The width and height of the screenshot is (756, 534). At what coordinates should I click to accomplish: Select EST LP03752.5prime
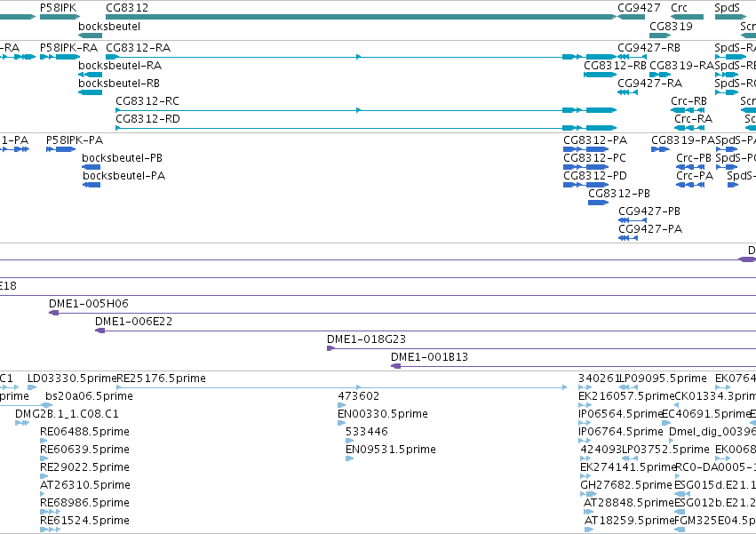click(631, 458)
